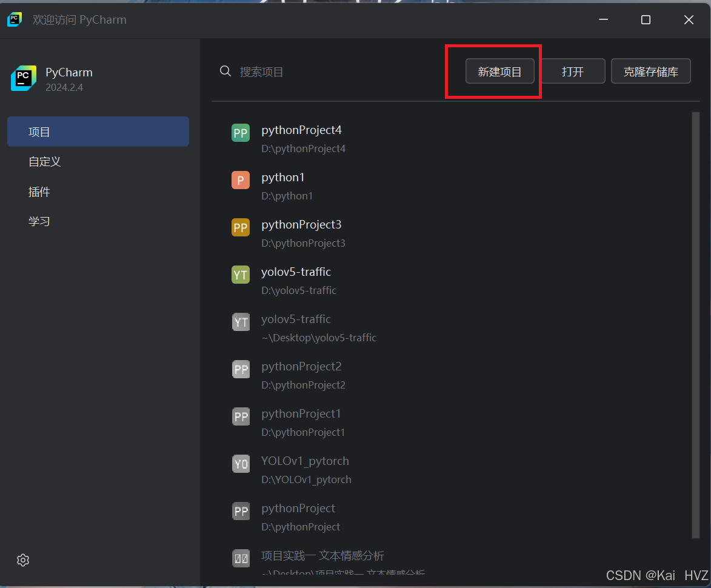Select the 项目 sidebar tab

[98, 132]
